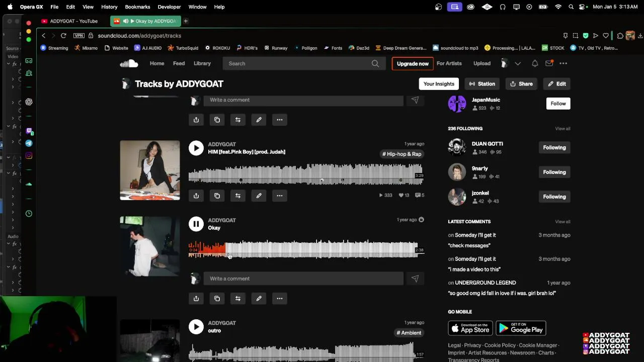The height and width of the screenshot is (362, 644).
Task: Unfollow jzonkel
Action: click(554, 197)
